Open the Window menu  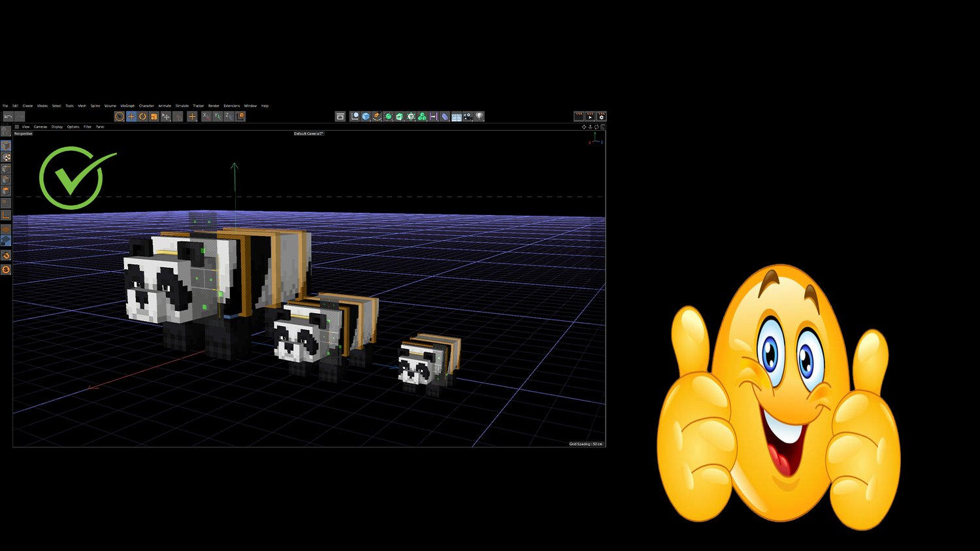click(x=250, y=106)
